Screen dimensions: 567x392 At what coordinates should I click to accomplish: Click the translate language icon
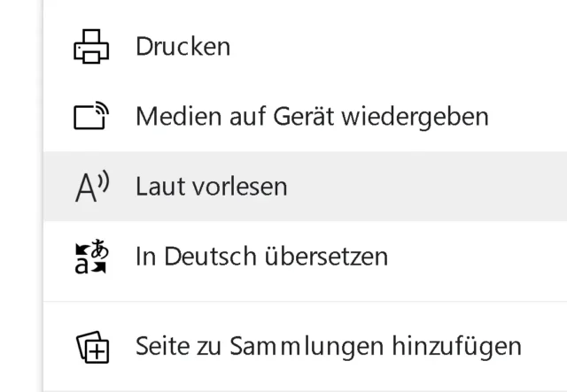(x=90, y=257)
